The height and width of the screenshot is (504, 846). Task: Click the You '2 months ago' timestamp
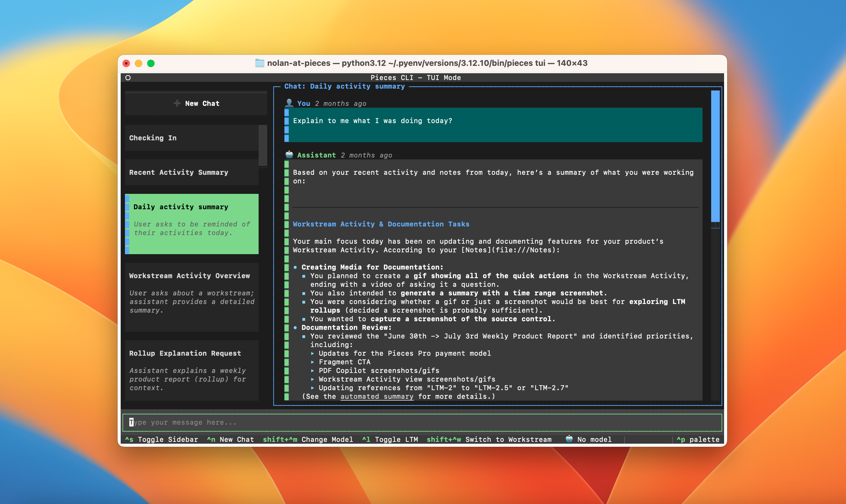click(x=340, y=104)
